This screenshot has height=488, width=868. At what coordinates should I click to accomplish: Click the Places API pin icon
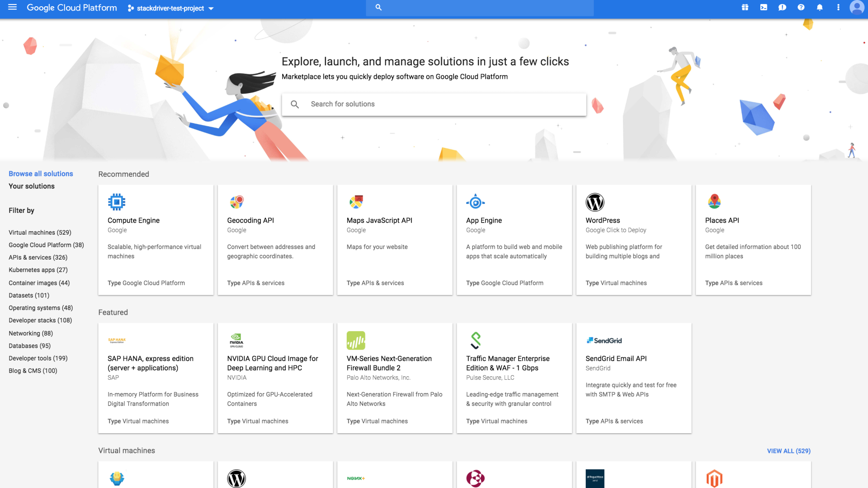(714, 202)
